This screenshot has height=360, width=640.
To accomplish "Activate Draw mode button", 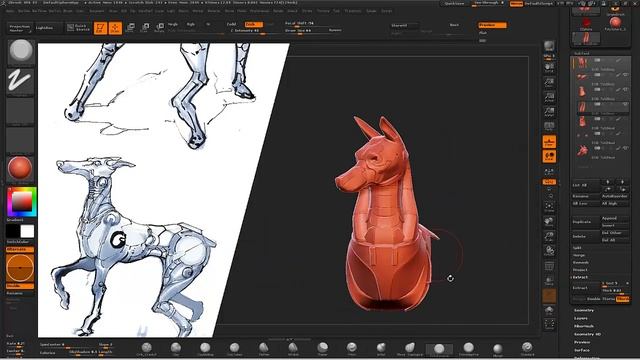I will pos(115,28).
